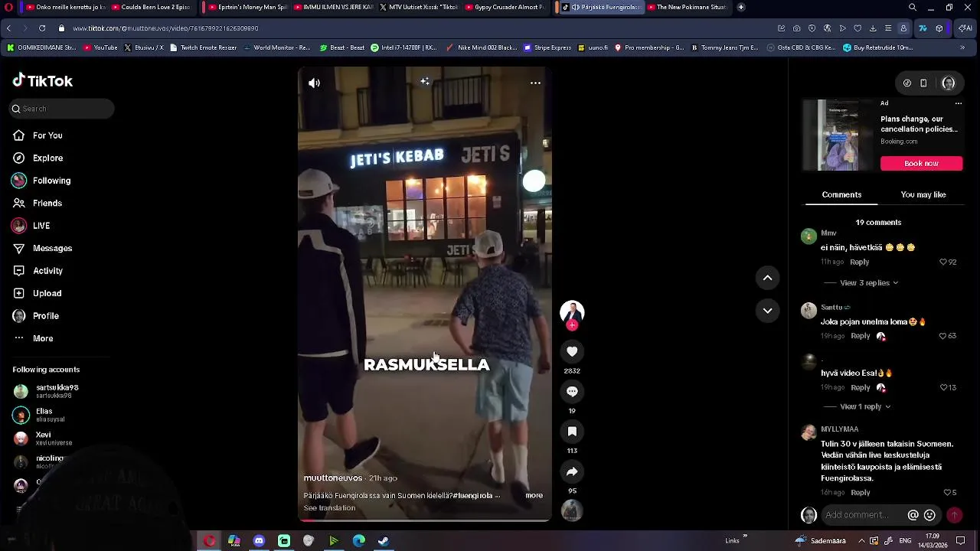Click the TikTok search field

[61, 109]
